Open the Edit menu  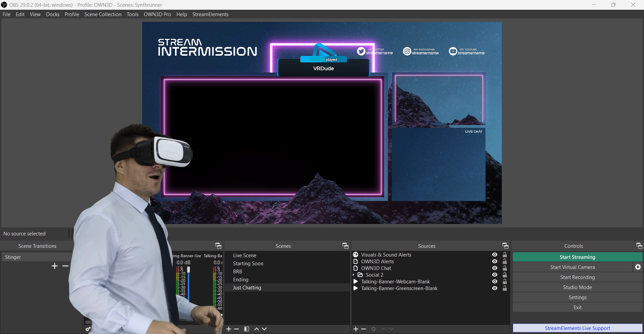20,14
